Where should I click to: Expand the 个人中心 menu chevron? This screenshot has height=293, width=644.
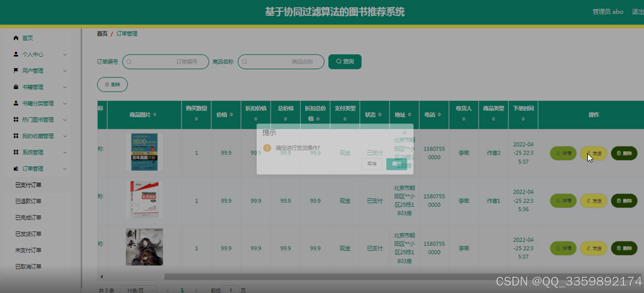65,54
